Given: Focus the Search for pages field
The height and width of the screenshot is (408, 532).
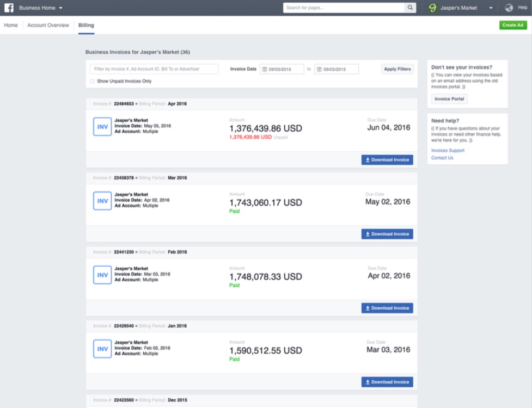Looking at the screenshot, I should (344, 8).
